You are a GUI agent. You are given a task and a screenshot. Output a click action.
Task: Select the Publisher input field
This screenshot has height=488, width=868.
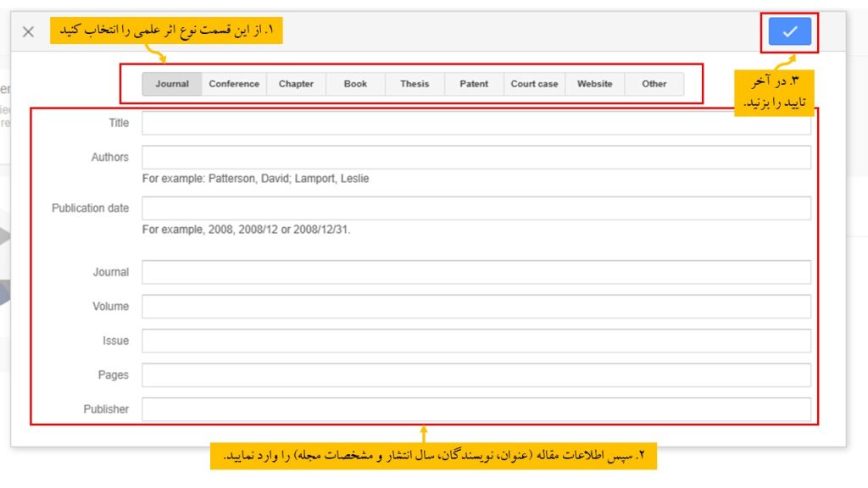click(x=475, y=409)
